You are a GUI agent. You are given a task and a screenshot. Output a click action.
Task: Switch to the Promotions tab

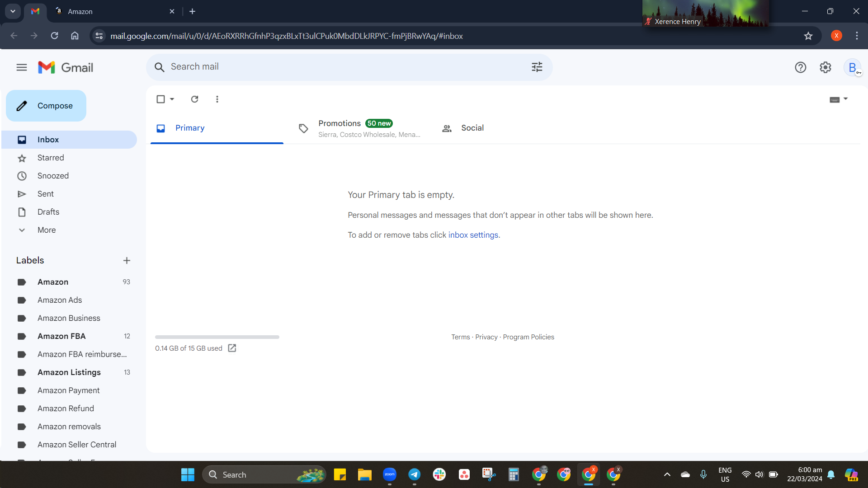359,128
